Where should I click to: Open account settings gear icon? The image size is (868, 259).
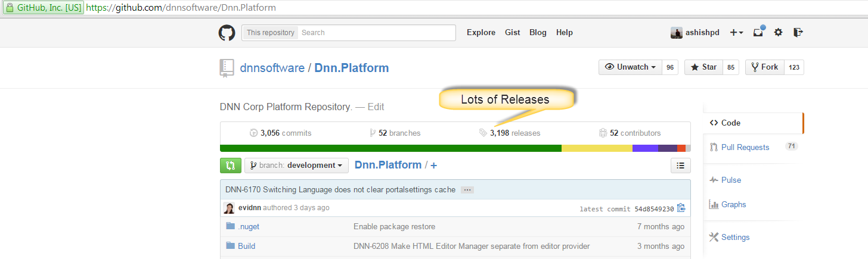tap(778, 33)
